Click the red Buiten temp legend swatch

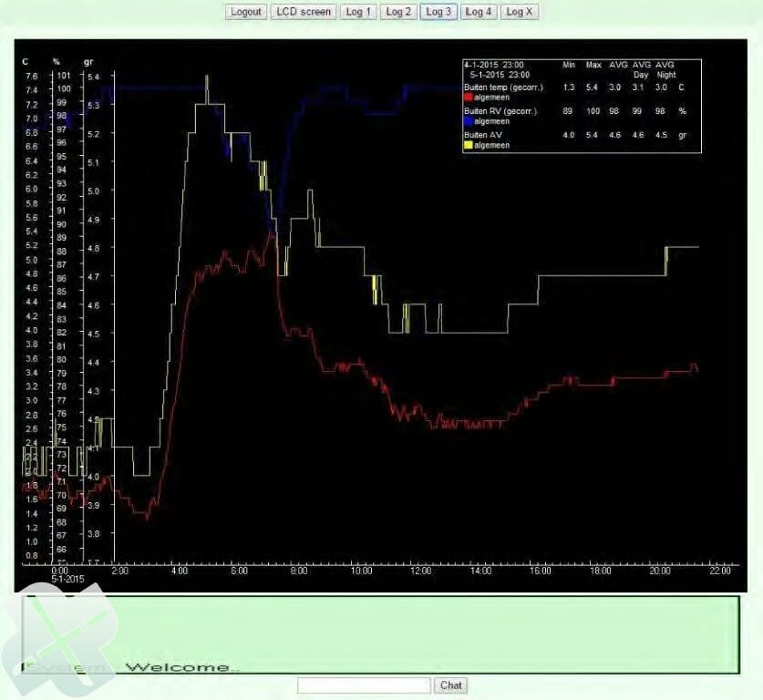469,97
